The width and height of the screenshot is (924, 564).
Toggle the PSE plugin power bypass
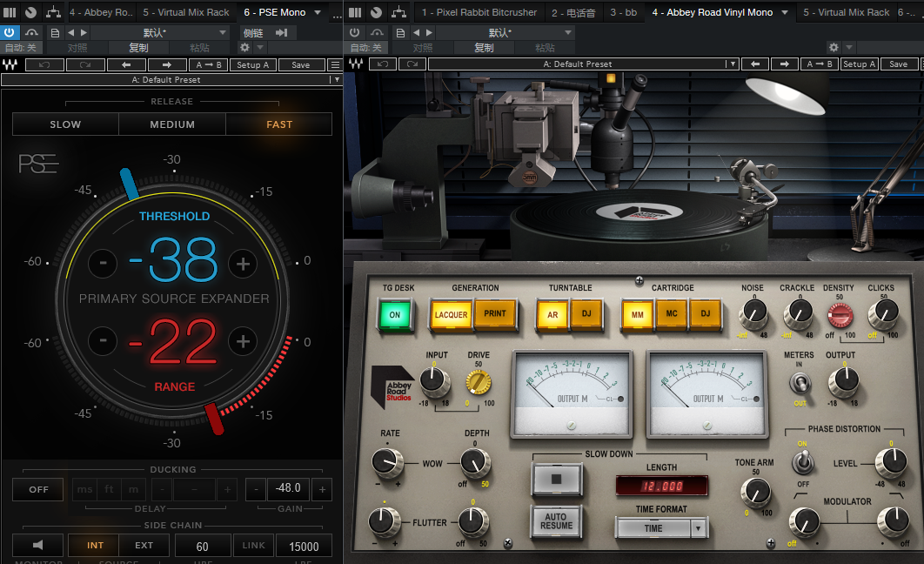(x=10, y=32)
